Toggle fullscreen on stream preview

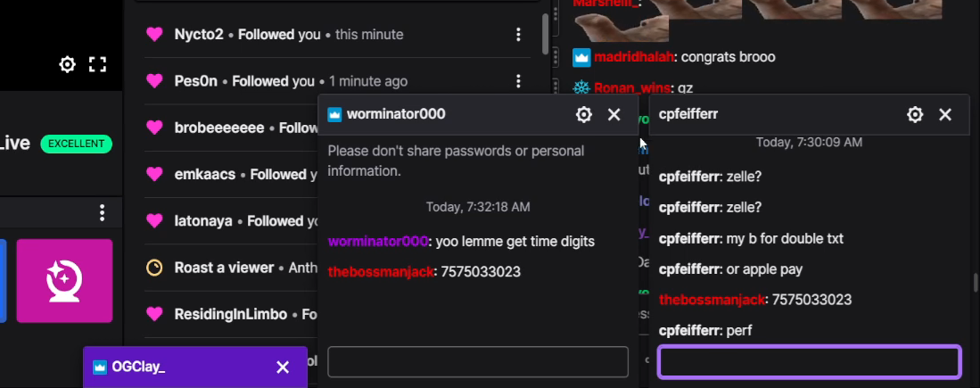click(97, 64)
